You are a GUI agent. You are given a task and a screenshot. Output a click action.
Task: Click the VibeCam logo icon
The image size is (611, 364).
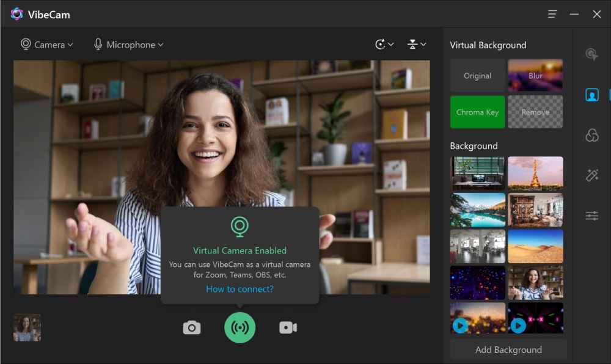16,14
